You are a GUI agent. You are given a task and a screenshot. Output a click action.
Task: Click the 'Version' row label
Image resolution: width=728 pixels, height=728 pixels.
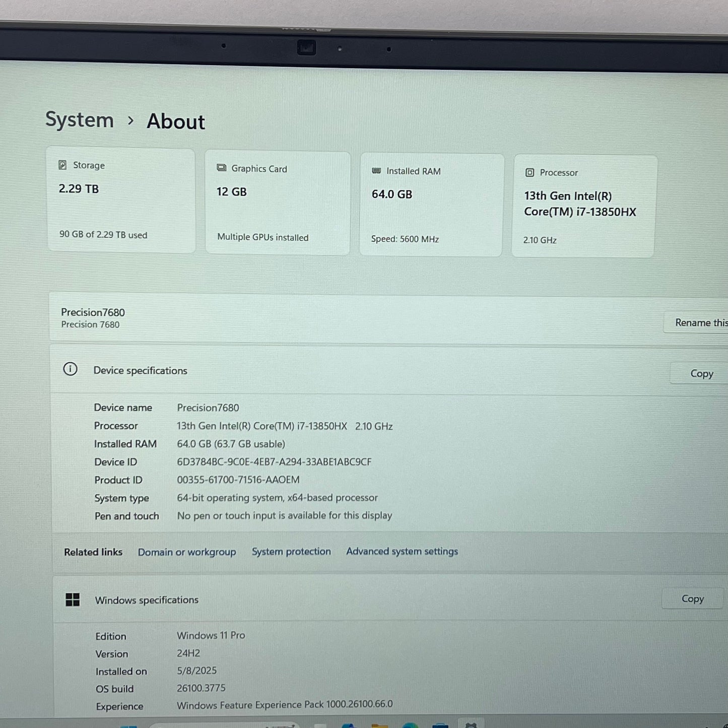(x=112, y=654)
